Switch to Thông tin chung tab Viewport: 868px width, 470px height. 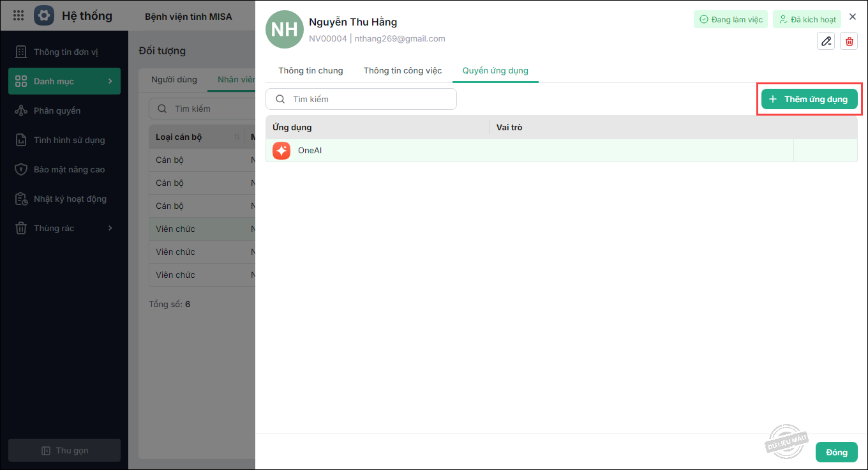(x=311, y=70)
